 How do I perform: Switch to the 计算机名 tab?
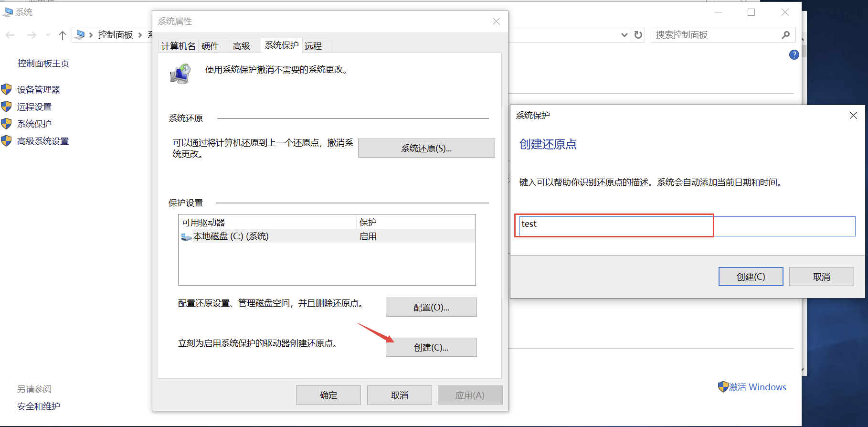pos(178,46)
